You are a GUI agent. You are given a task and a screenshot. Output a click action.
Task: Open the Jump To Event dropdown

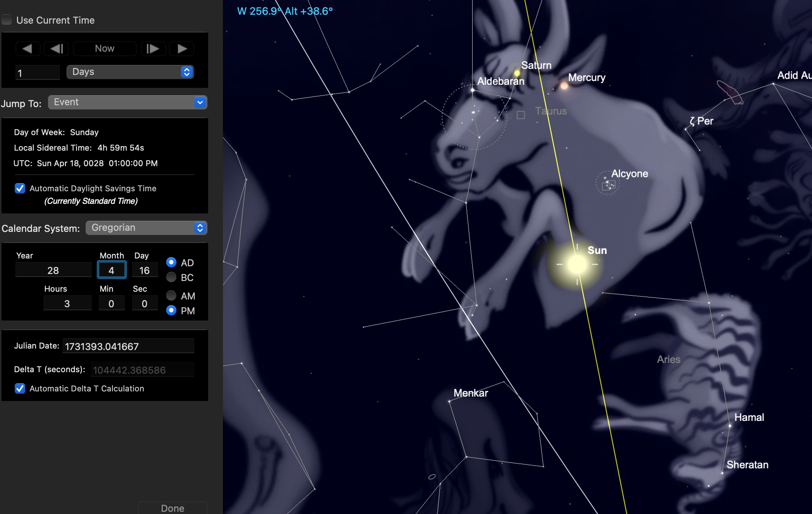pyautogui.click(x=127, y=102)
